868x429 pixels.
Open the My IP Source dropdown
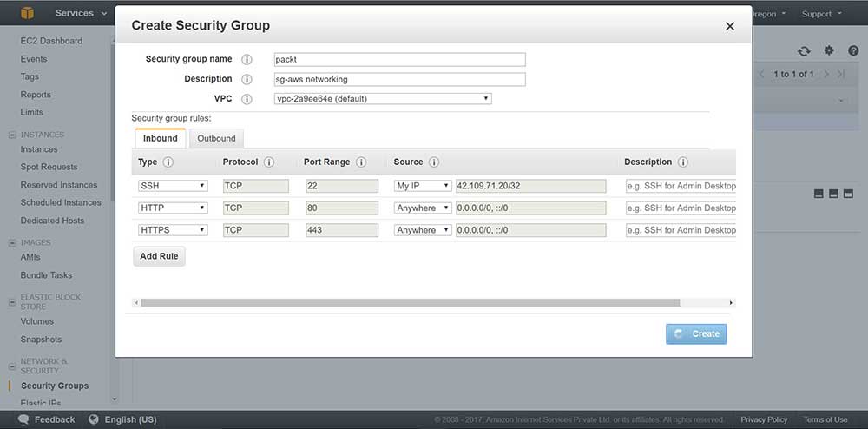coord(423,186)
